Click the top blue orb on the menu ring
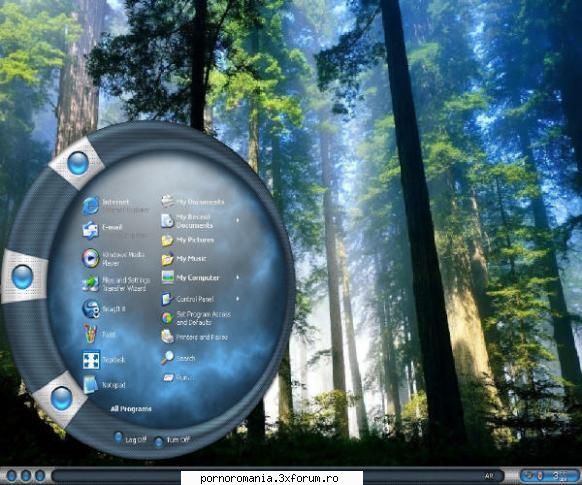The height and width of the screenshot is (485, 582). coord(78,163)
